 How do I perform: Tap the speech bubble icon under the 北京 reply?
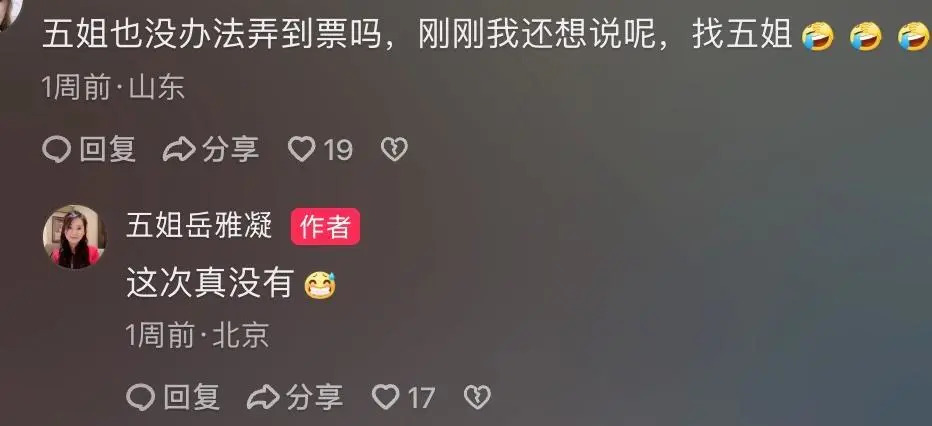pos(141,397)
